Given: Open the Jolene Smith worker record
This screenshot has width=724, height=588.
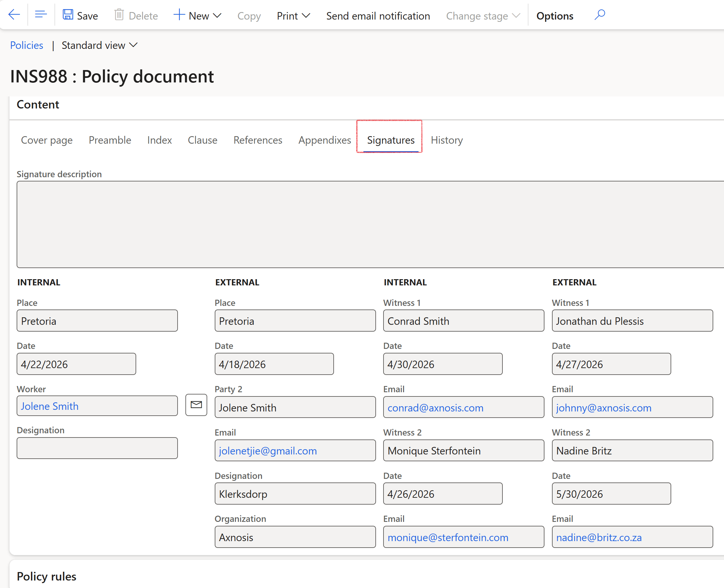Looking at the screenshot, I should pyautogui.click(x=50, y=406).
